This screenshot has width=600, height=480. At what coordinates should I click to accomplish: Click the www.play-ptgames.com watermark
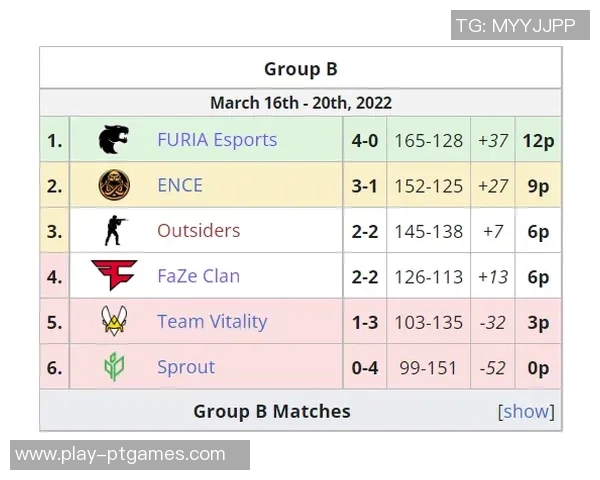pyautogui.click(x=121, y=455)
